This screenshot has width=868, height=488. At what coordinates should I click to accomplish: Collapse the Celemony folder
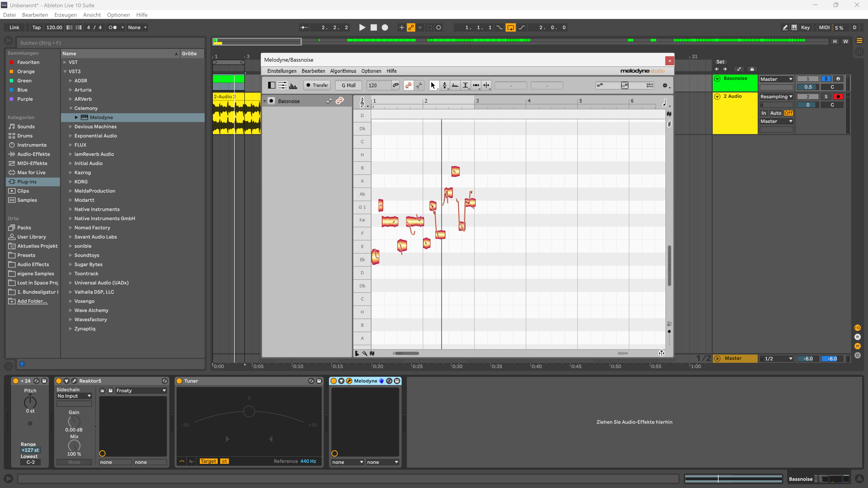pyautogui.click(x=71, y=108)
